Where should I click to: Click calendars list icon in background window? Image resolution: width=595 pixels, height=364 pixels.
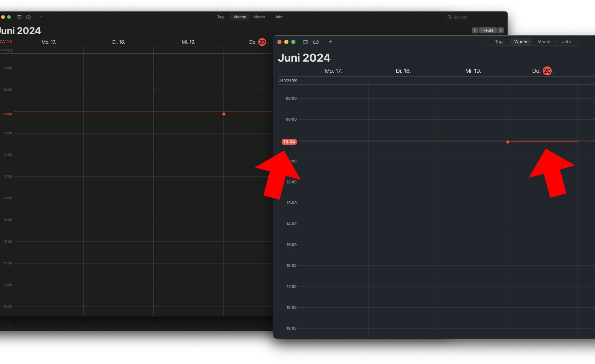pos(20,17)
